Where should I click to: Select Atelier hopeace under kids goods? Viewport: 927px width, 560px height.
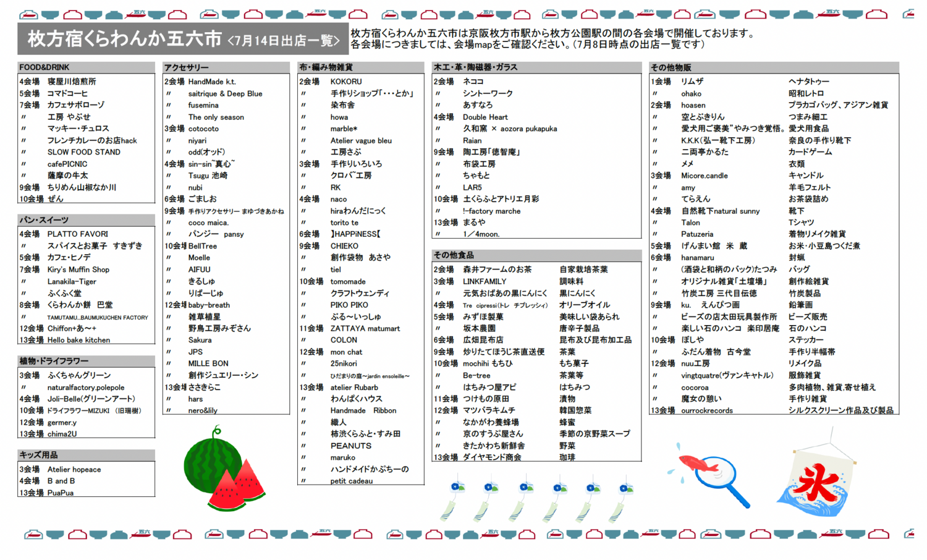[x=74, y=470]
